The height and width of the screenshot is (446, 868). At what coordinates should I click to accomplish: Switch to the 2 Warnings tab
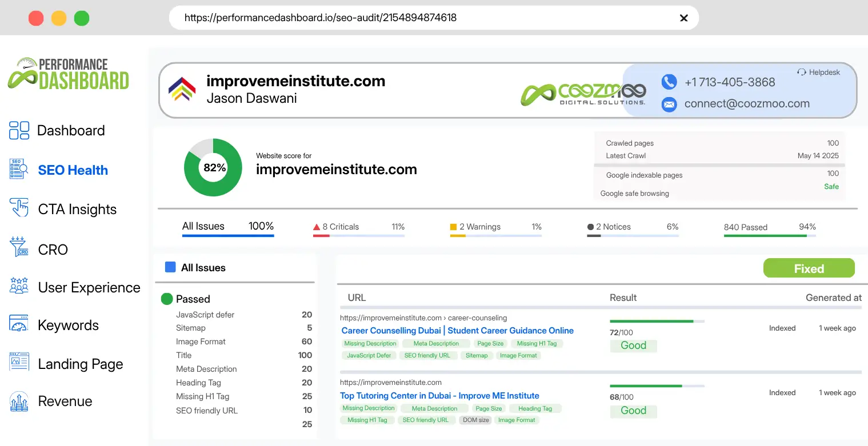[496, 228]
